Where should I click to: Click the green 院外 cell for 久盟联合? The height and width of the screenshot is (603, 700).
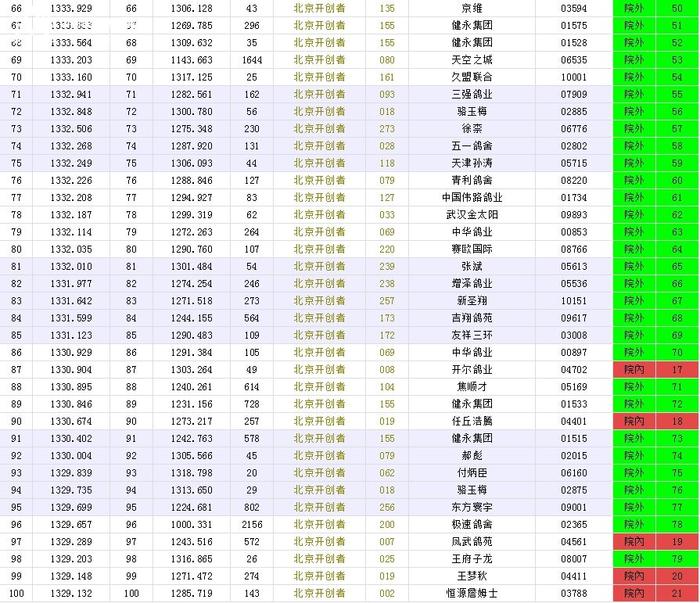pos(634,77)
